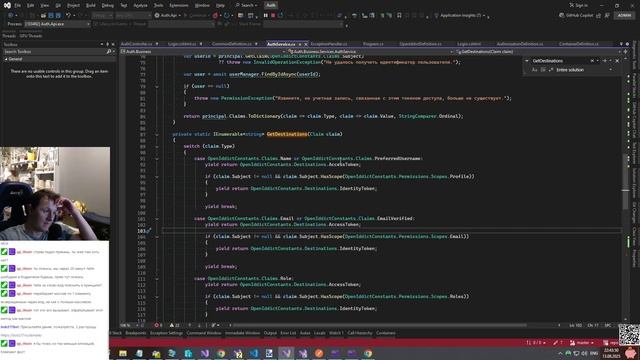640x360 pixels.
Task: Open the Output tab
Action: coord(270,333)
